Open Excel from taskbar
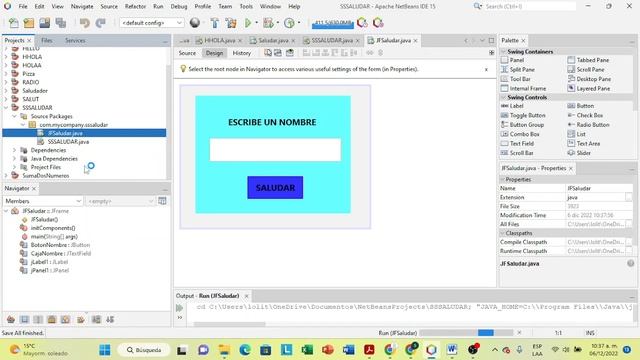The width and height of the screenshot is (640, 360). pyautogui.click(x=307, y=350)
